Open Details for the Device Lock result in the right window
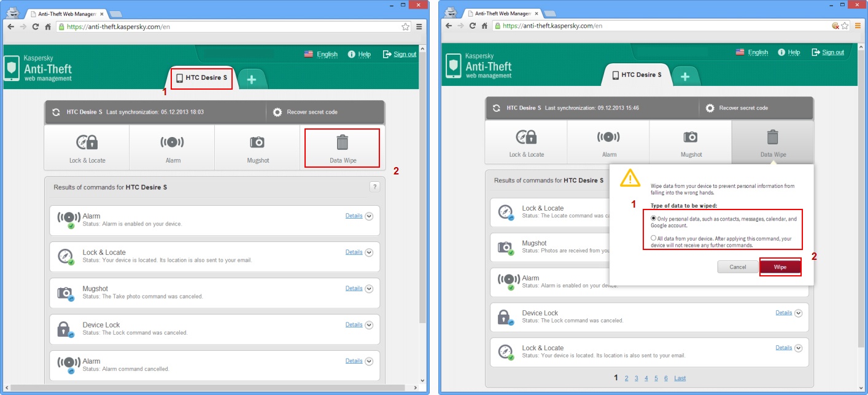 [784, 313]
